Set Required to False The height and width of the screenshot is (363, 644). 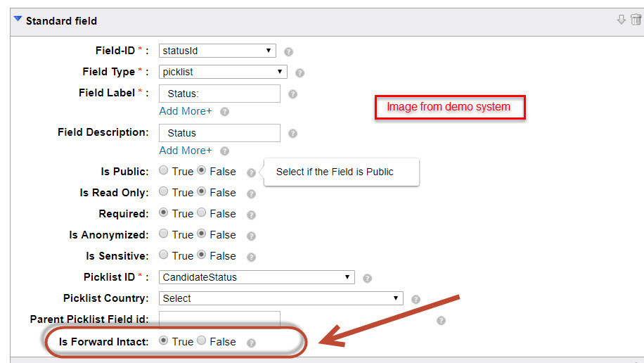[201, 212]
